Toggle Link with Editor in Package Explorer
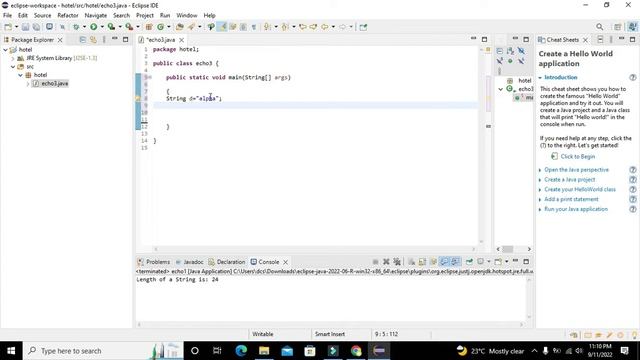Screen dimensions: 640x360 (x=93, y=40)
